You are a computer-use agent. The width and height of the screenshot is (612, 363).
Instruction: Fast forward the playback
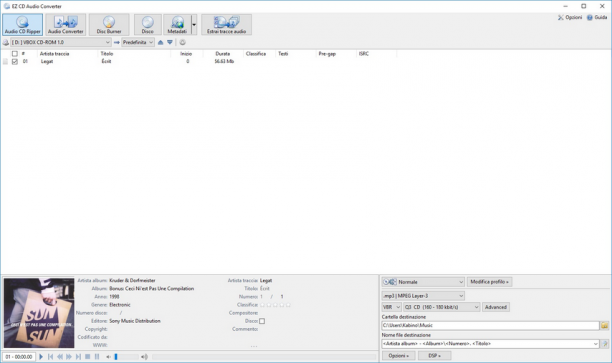tap(69, 356)
